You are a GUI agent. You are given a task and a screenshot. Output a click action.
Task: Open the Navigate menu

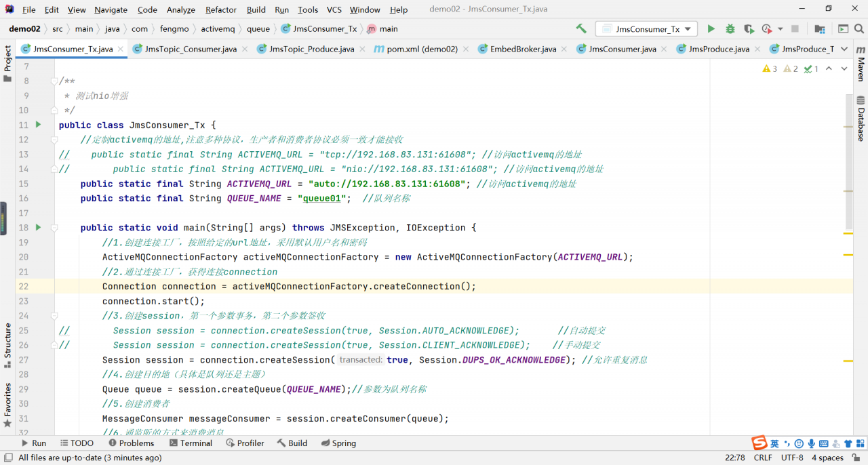(x=111, y=9)
